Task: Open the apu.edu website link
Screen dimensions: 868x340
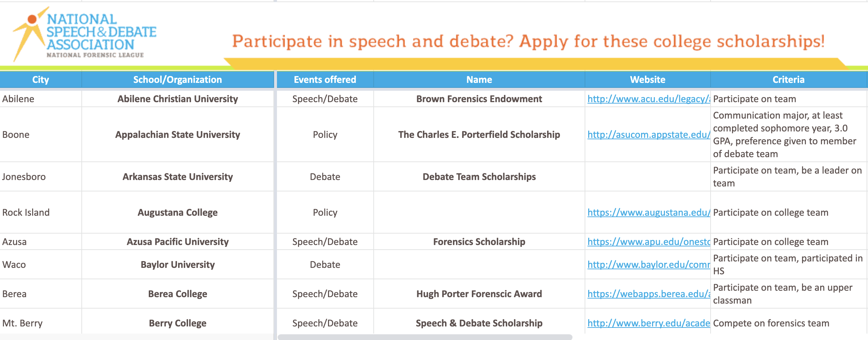Action: [649, 242]
